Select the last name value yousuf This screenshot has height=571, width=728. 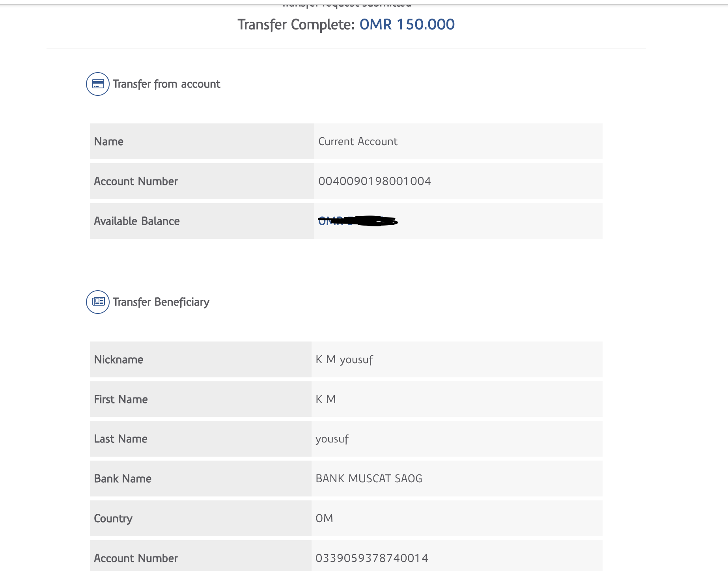tap(332, 439)
